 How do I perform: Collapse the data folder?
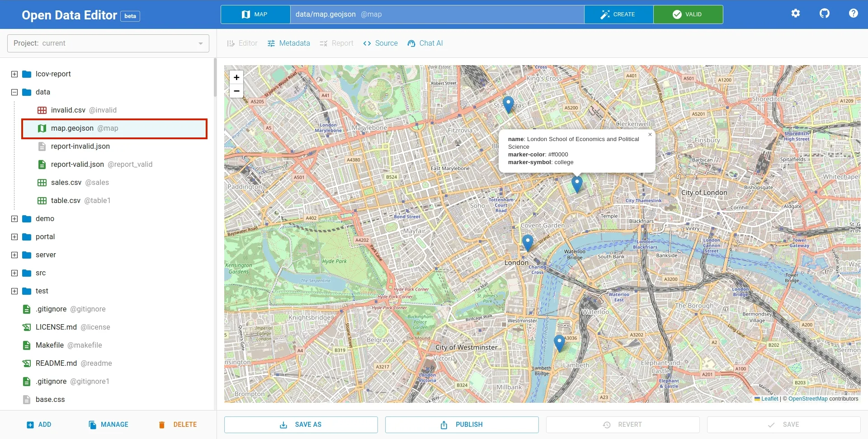click(14, 92)
